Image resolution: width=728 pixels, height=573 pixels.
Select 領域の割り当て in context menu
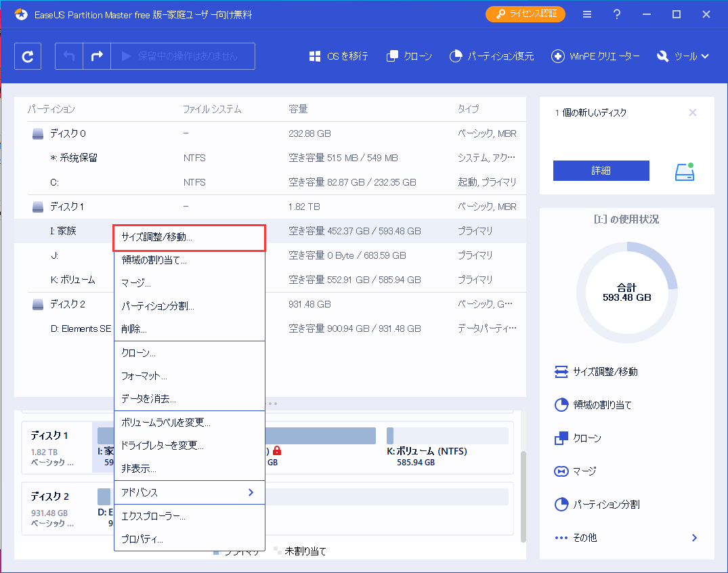(190, 260)
